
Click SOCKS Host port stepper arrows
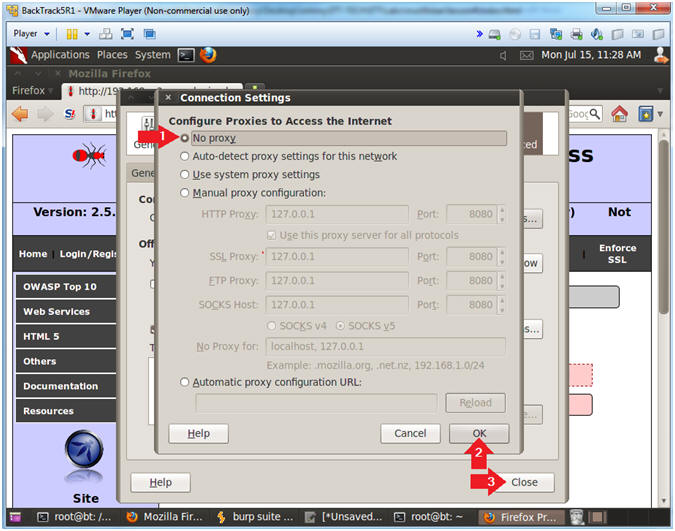502,305
